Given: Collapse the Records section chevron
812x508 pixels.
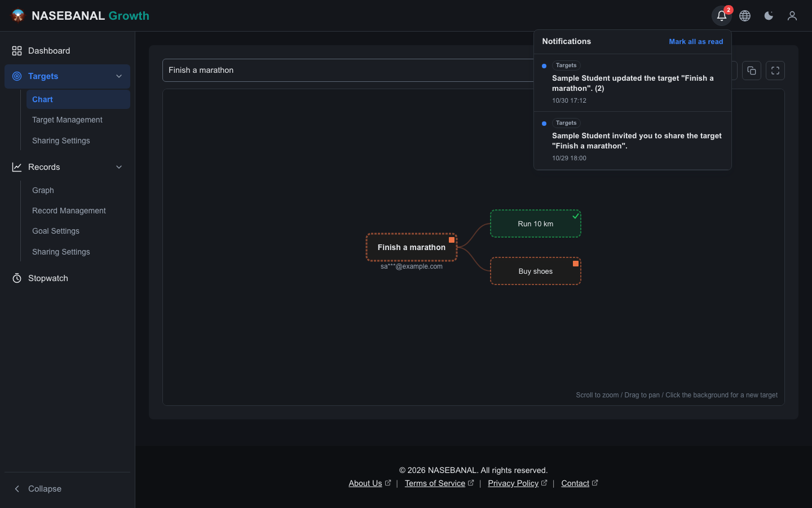Looking at the screenshot, I should [119, 167].
